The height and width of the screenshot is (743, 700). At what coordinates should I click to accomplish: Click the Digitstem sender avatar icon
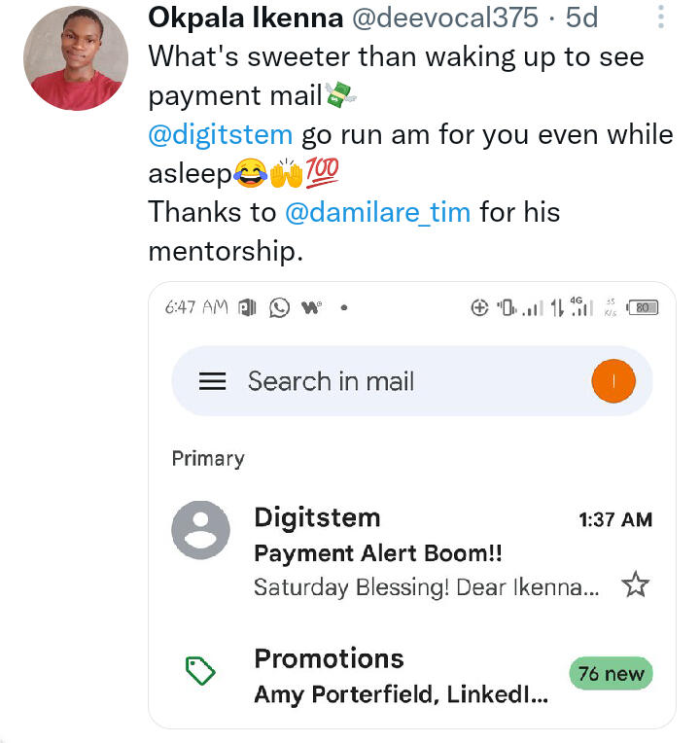(200, 531)
